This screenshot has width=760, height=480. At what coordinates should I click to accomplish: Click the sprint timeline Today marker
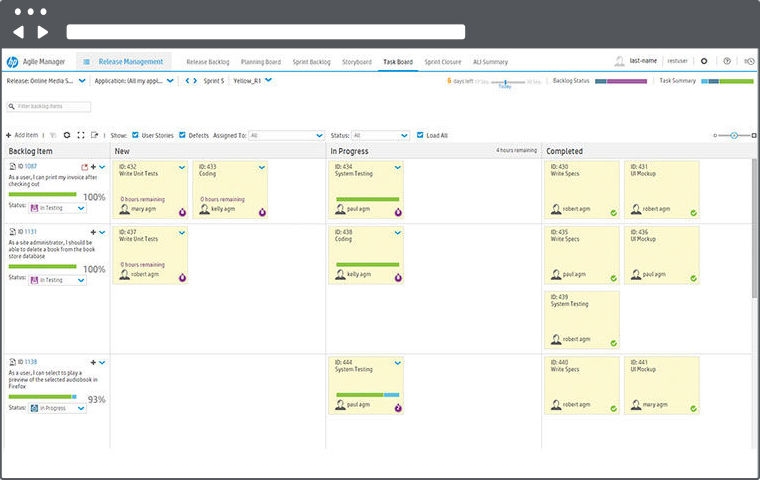click(x=505, y=84)
